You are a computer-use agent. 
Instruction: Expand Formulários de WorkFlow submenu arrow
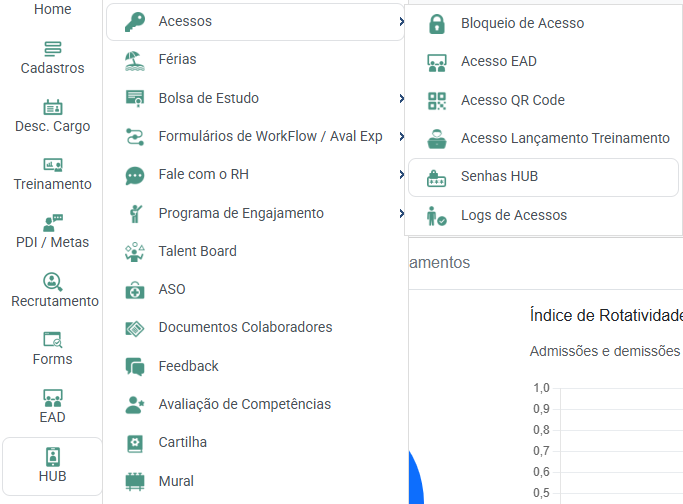point(400,136)
